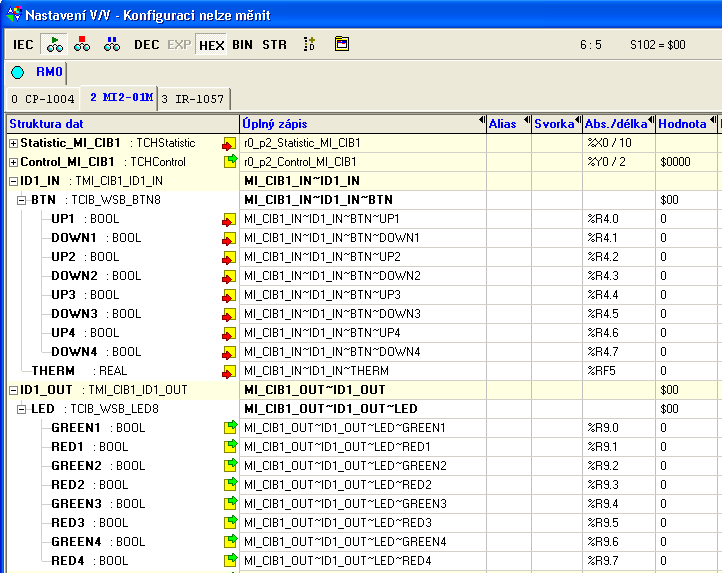722x573 pixels.
Task: Collapse the ID1_IN node
Action: [x=13, y=181]
